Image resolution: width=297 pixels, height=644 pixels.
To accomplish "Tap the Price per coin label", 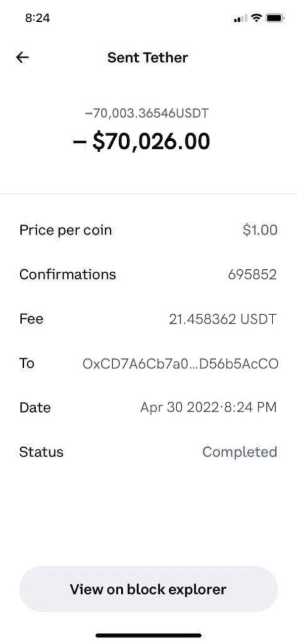I will click(65, 230).
